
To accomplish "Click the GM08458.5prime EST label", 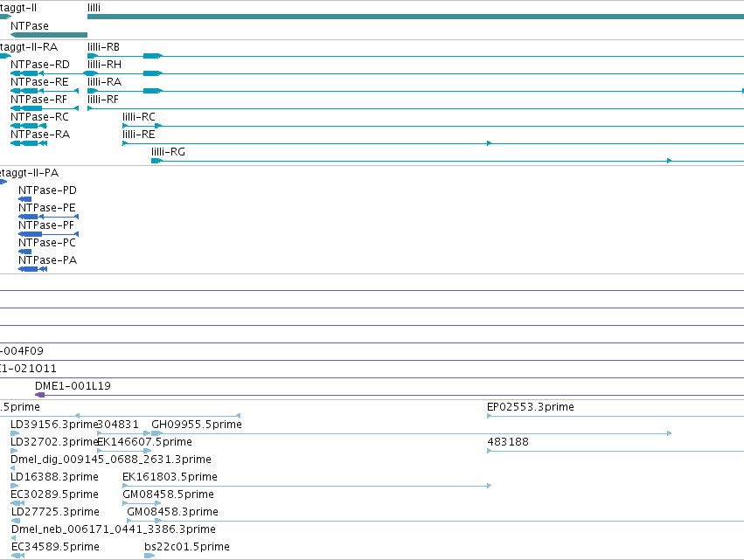I will [x=168, y=494].
